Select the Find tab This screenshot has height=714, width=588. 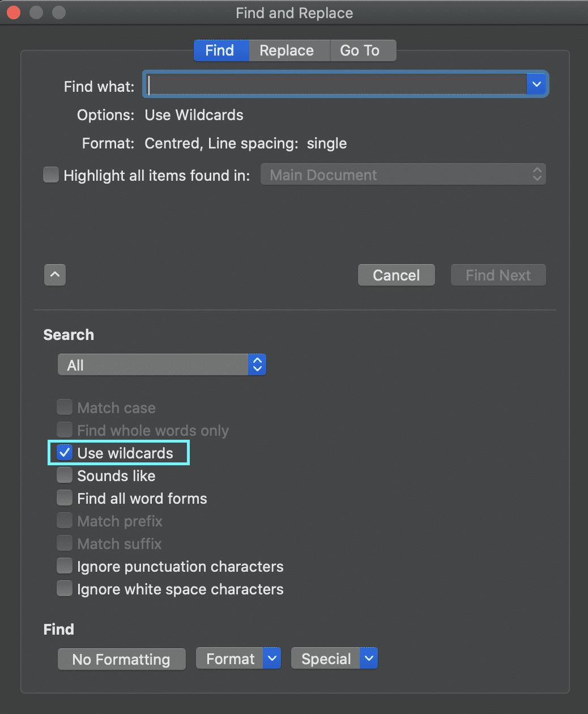pyautogui.click(x=220, y=50)
